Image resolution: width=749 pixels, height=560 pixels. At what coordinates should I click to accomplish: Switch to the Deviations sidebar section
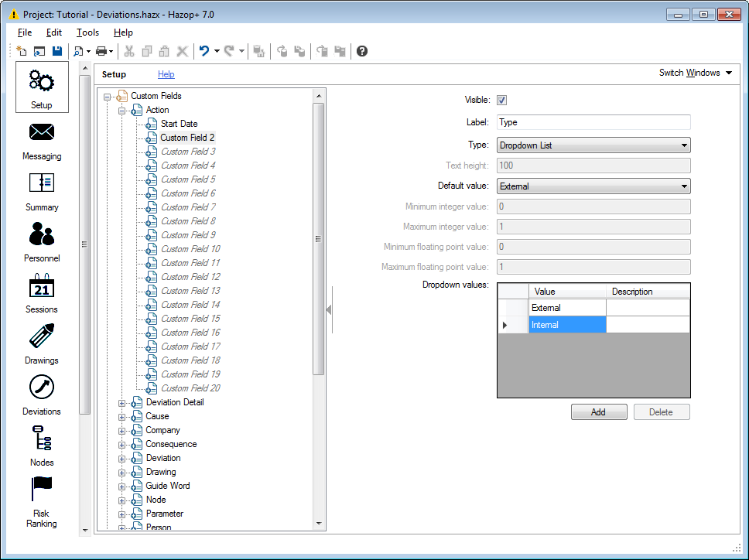coord(42,395)
